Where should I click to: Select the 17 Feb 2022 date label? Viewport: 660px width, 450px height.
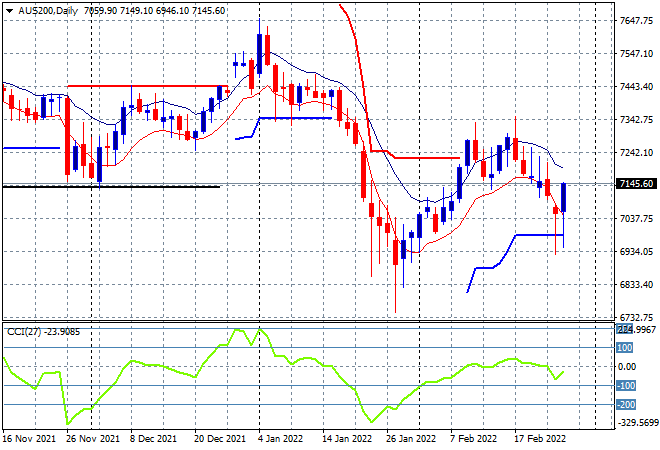click(x=540, y=439)
